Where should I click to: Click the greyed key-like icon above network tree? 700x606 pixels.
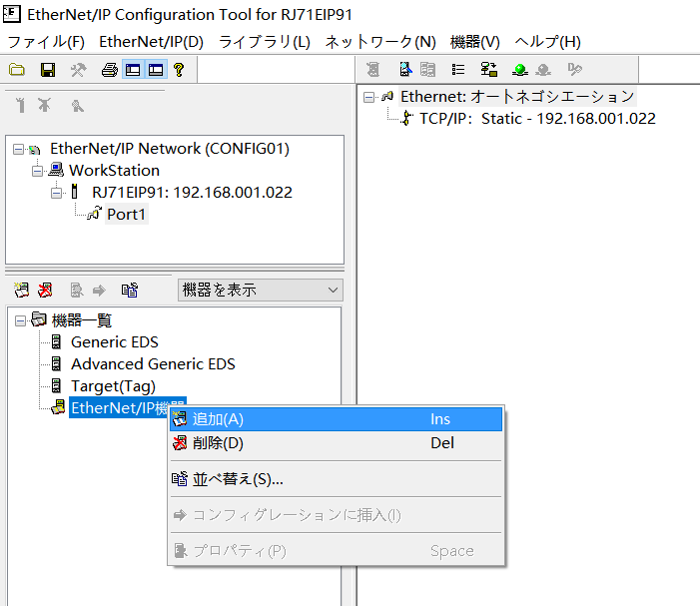[x=77, y=106]
